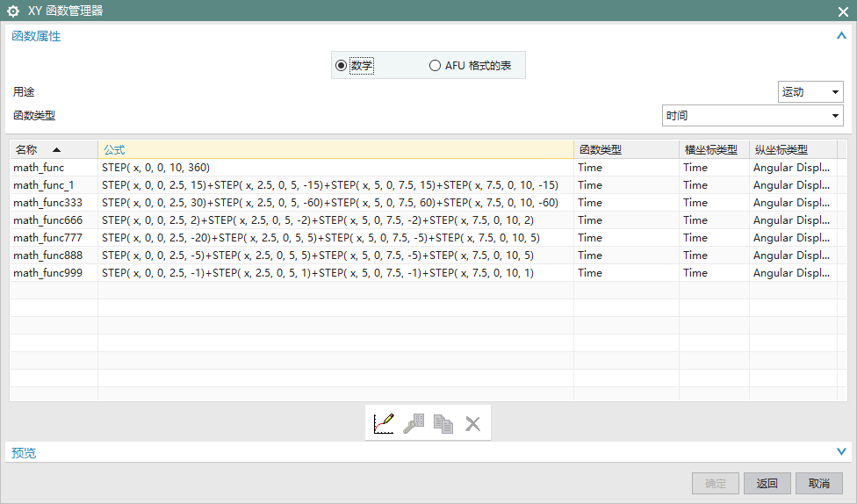This screenshot has height=504, width=857.
Task: Click 横坐标类型 Time cell of math_func666
Action: pyautogui.click(x=714, y=220)
